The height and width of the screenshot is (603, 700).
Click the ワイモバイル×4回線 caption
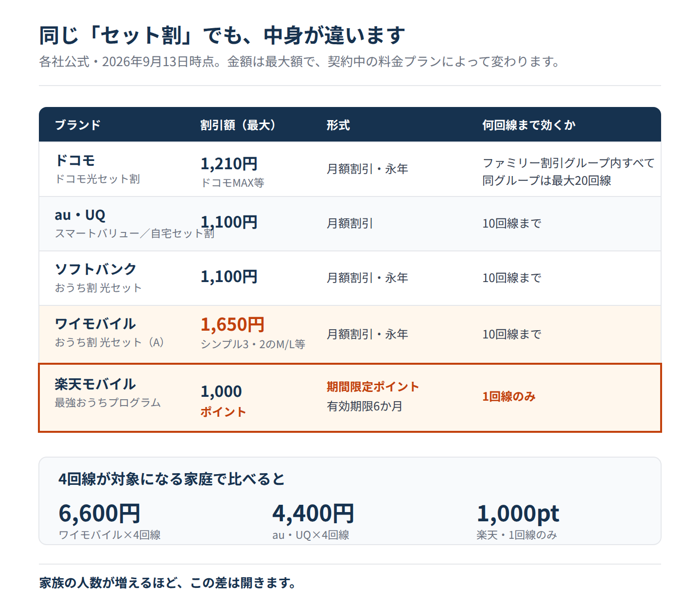click(x=110, y=535)
